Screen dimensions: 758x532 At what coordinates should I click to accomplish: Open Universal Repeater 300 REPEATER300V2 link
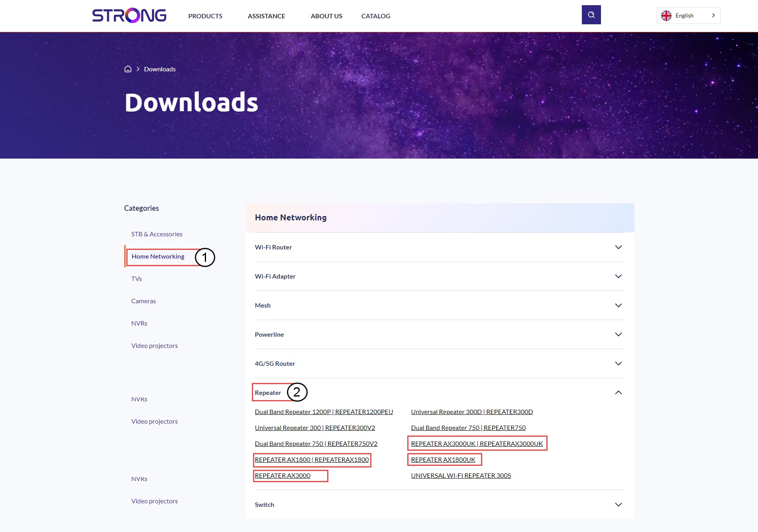tap(315, 428)
